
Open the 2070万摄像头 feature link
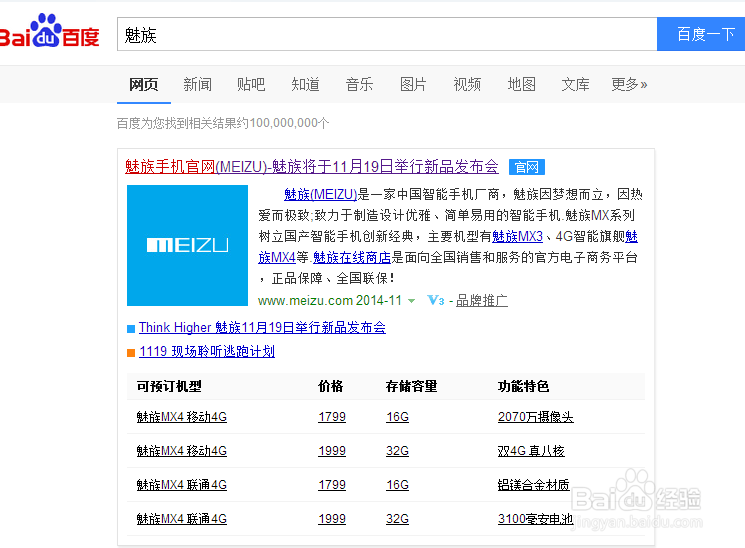535,417
